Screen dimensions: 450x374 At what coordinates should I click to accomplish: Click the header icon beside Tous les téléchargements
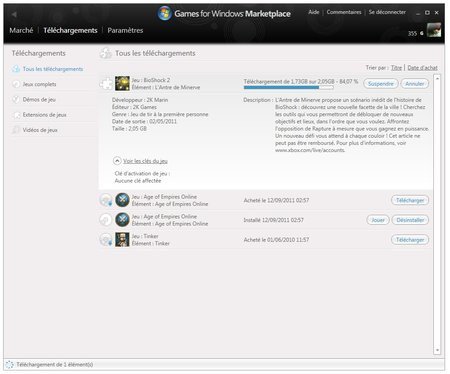106,53
